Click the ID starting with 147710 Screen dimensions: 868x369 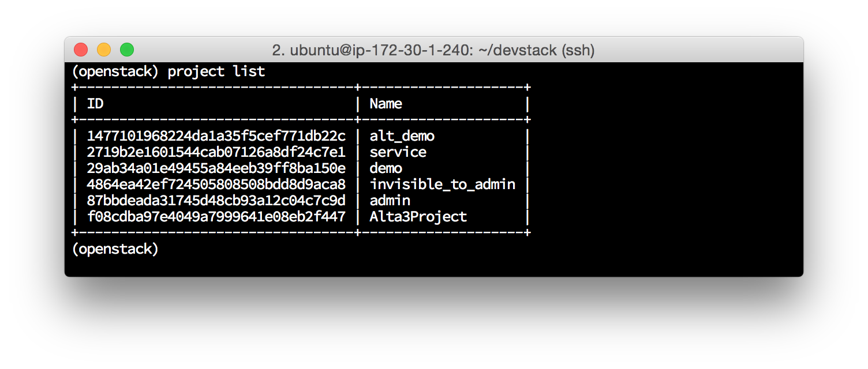coord(216,137)
